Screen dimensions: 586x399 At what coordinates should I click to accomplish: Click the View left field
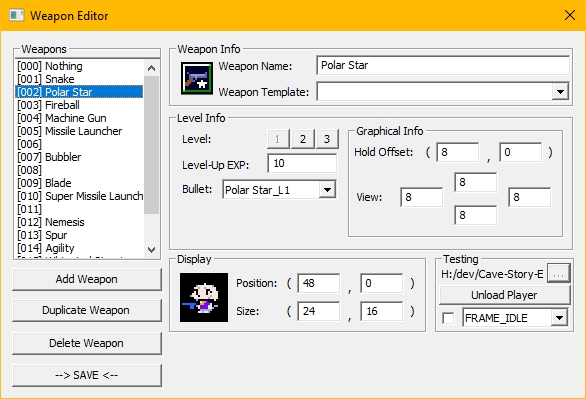(422, 197)
